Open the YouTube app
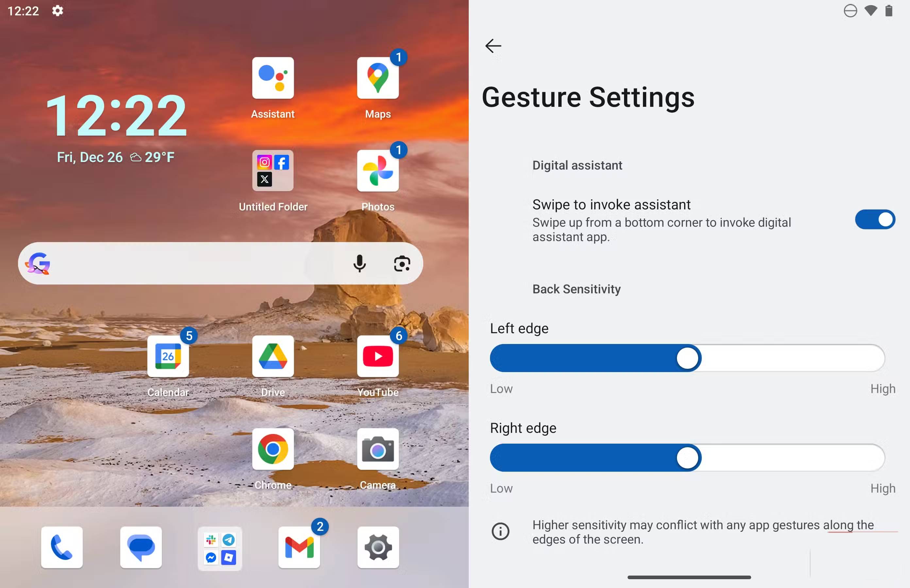Image resolution: width=910 pixels, height=588 pixels. [378, 356]
